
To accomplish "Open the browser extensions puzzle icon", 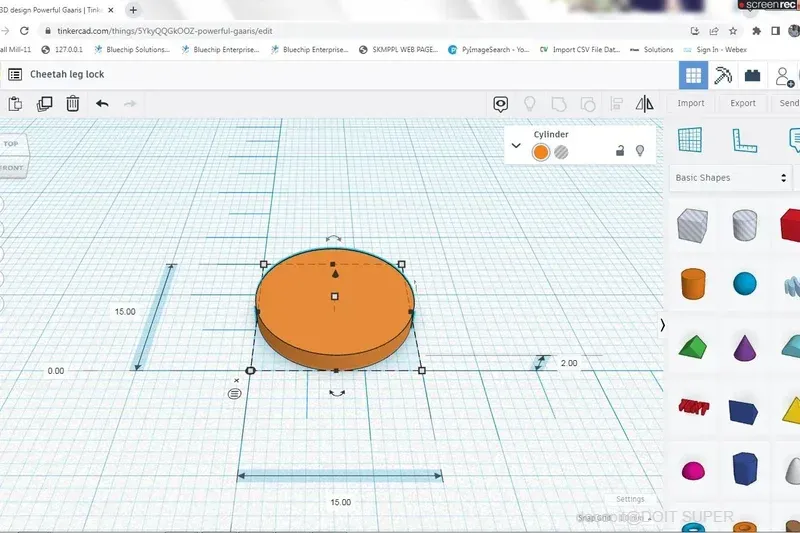I will pyautogui.click(x=756, y=31).
